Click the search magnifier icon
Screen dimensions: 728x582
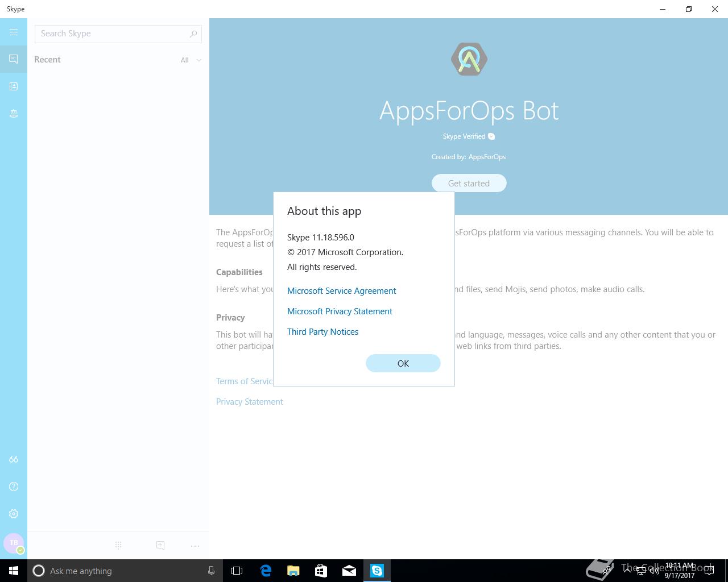click(x=193, y=34)
